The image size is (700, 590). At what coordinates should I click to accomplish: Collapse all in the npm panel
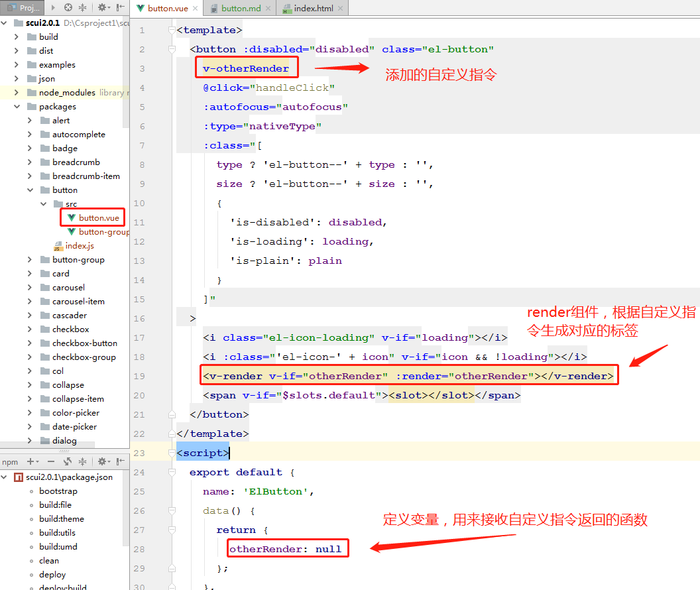[83, 461]
